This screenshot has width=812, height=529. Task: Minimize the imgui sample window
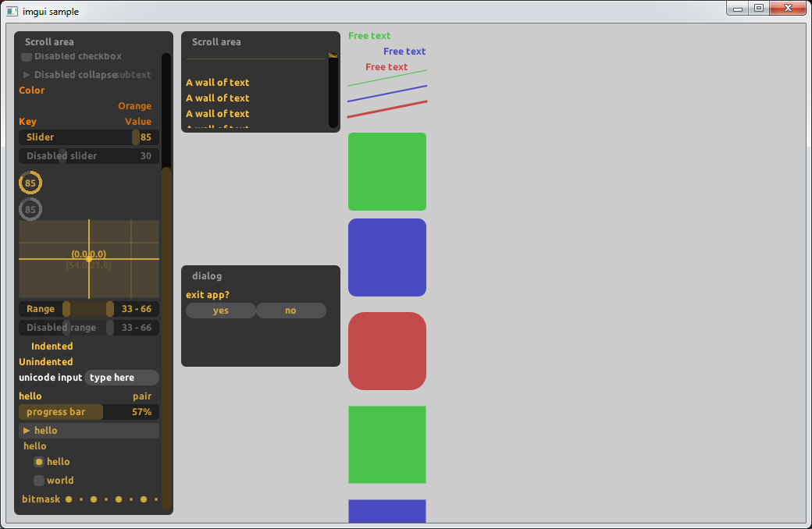click(738, 9)
